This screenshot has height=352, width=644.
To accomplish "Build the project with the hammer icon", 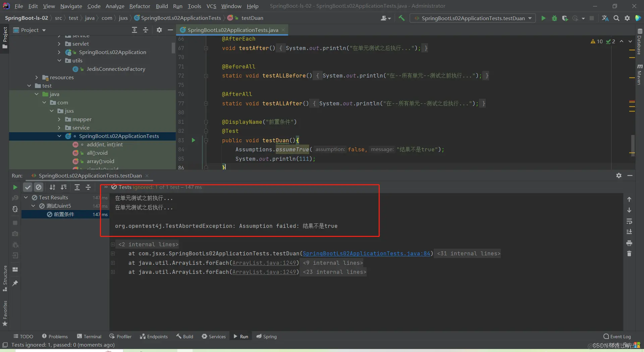I will pos(401,18).
